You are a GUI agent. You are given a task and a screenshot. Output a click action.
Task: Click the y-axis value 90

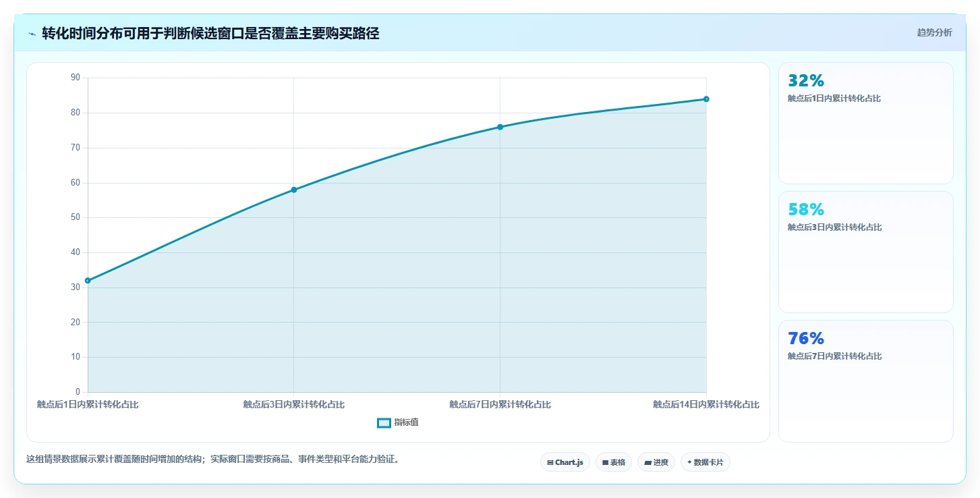(x=75, y=78)
